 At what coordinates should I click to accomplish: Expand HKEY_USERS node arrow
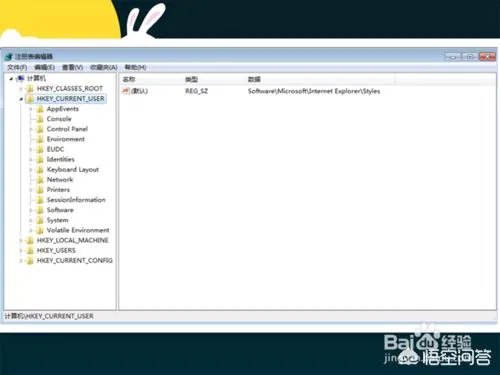[21, 250]
